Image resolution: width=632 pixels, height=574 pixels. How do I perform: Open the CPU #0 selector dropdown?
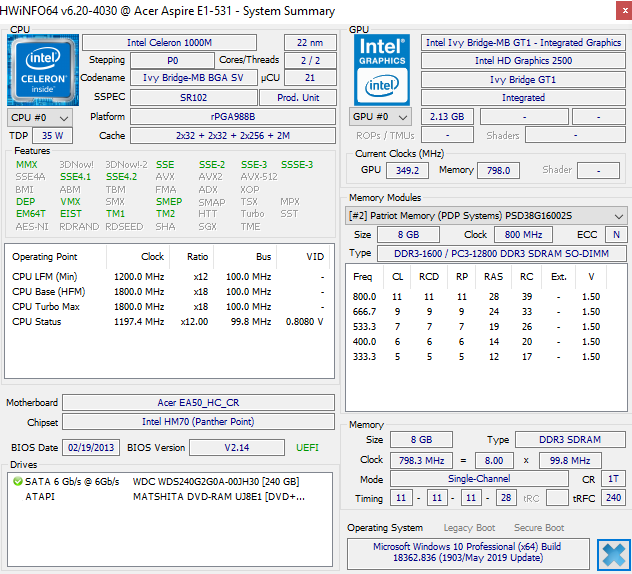[x=40, y=118]
